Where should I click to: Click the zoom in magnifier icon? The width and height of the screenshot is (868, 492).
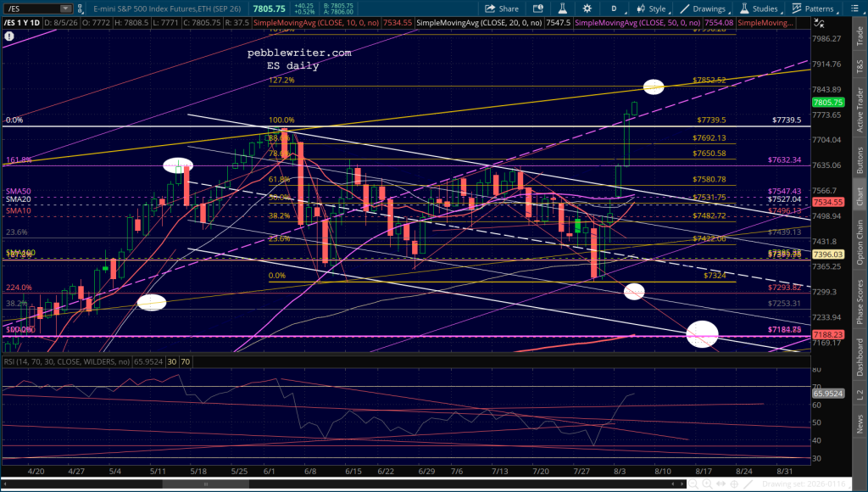(x=707, y=484)
